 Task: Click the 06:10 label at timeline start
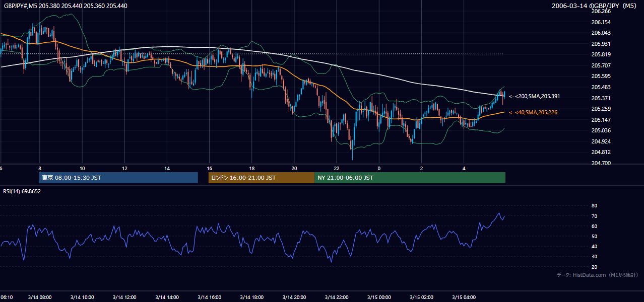tap(7, 297)
